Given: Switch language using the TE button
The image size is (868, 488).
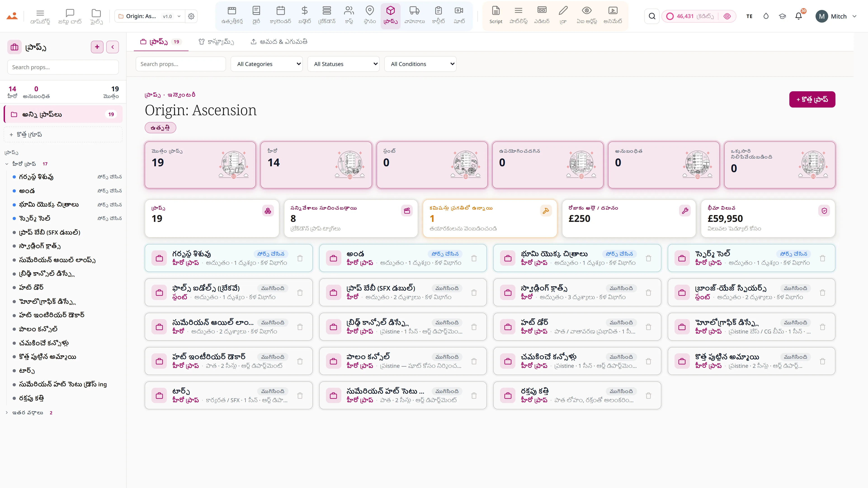Looking at the screenshot, I should point(749,16).
